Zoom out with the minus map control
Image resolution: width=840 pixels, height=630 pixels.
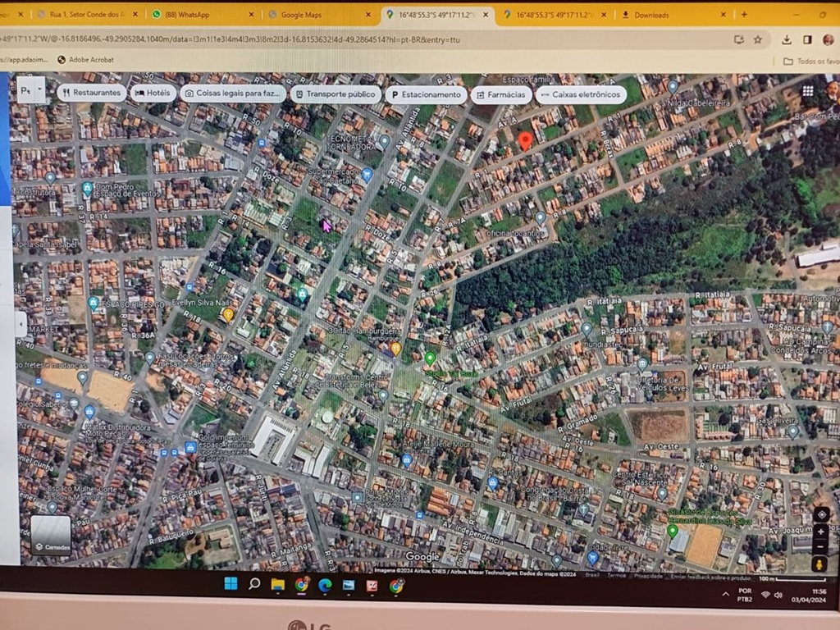pos(820,546)
